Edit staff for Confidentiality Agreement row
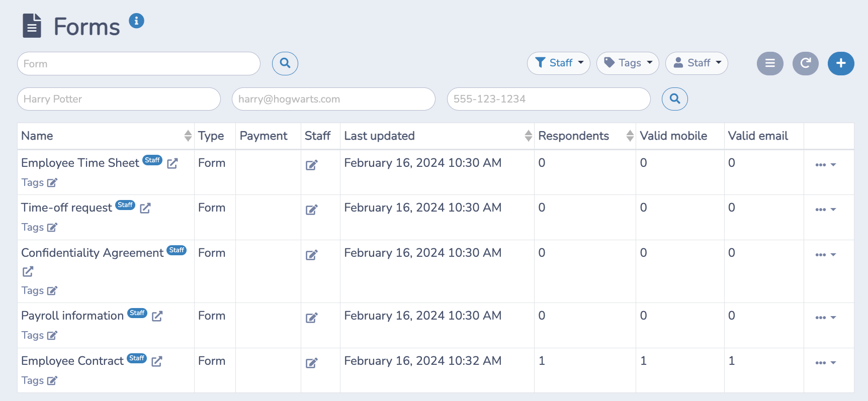This screenshot has width=868, height=401. (x=312, y=255)
